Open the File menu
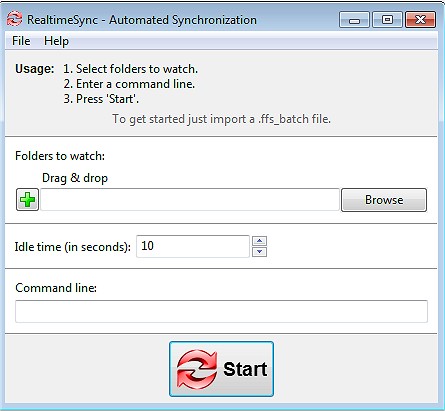This screenshot has height=411, width=445. 21,41
